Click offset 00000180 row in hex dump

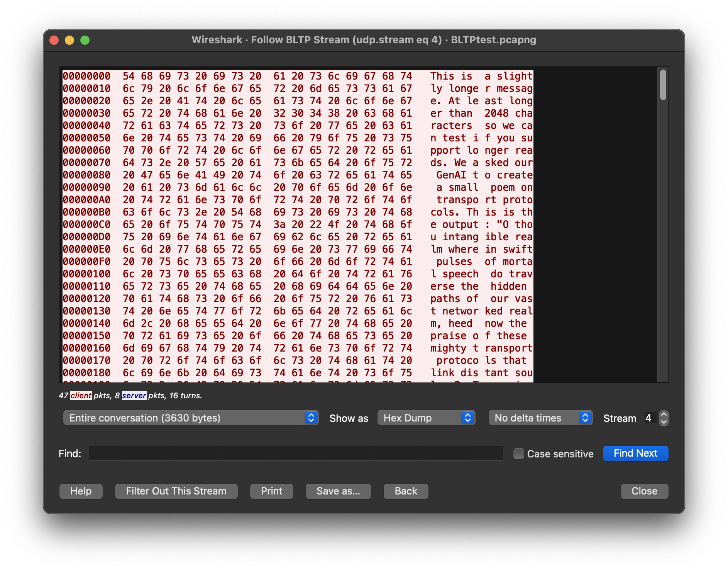tap(298, 373)
